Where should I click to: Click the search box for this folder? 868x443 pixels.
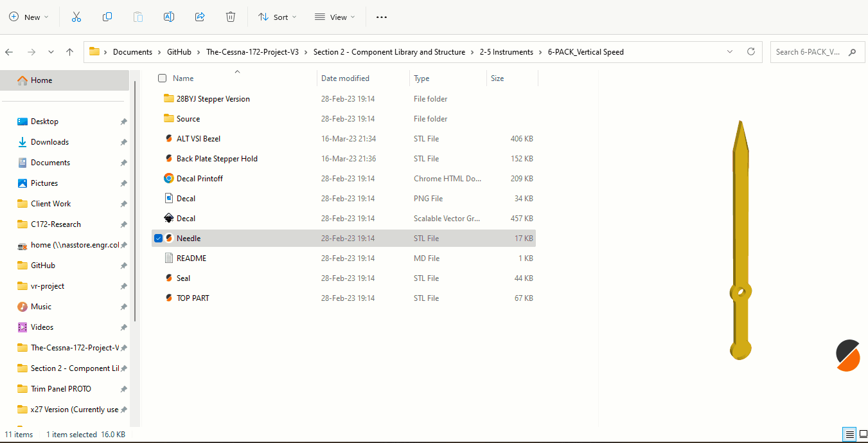click(808, 52)
